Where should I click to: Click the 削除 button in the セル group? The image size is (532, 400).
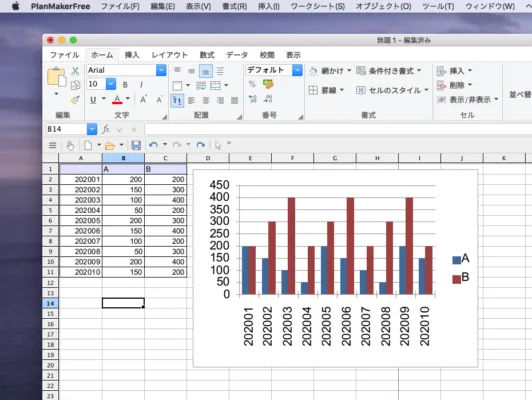click(x=454, y=85)
